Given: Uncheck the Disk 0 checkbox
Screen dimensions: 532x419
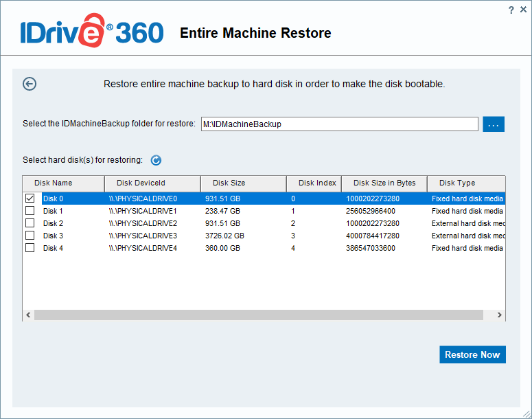Looking at the screenshot, I should 30,199.
